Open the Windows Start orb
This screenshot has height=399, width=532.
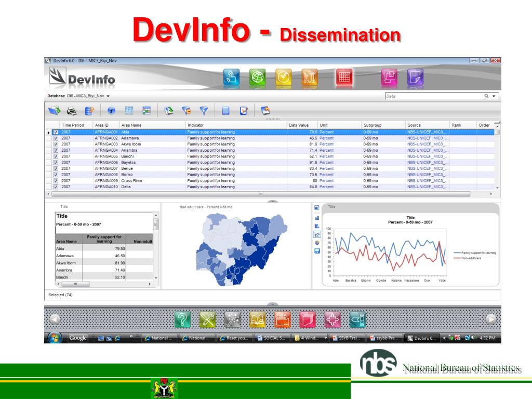pyautogui.click(x=54, y=338)
